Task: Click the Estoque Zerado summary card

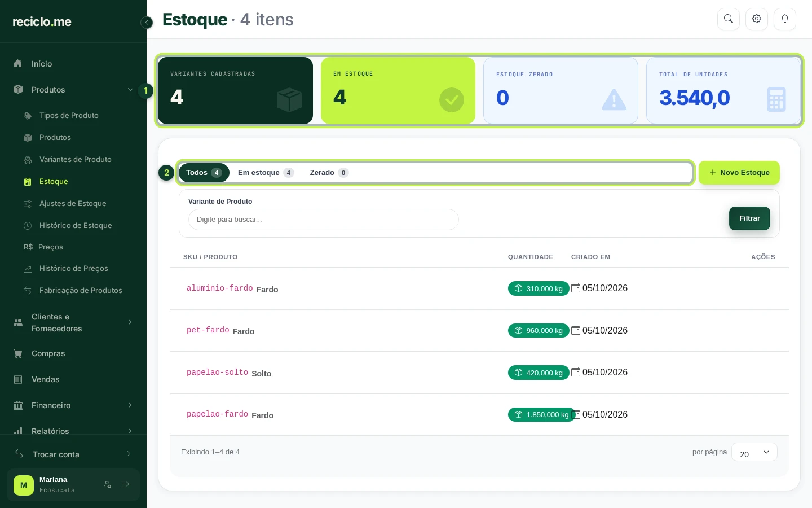Action: (x=561, y=90)
